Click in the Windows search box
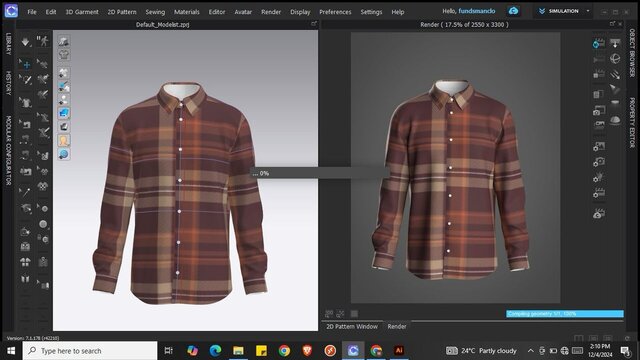The image size is (640, 360). click(90, 351)
